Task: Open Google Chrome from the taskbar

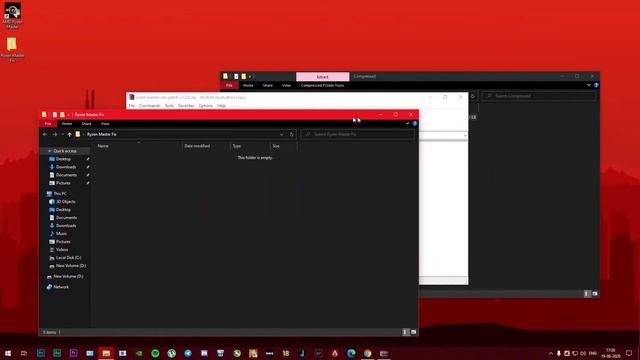Action: tap(367, 353)
